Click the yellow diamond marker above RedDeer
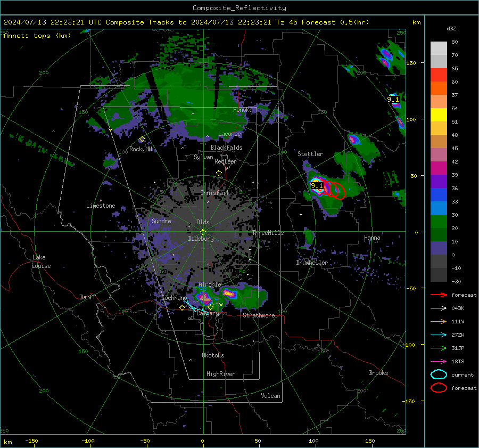Image resolution: width=479 pixels, height=448 pixels. 219,173
